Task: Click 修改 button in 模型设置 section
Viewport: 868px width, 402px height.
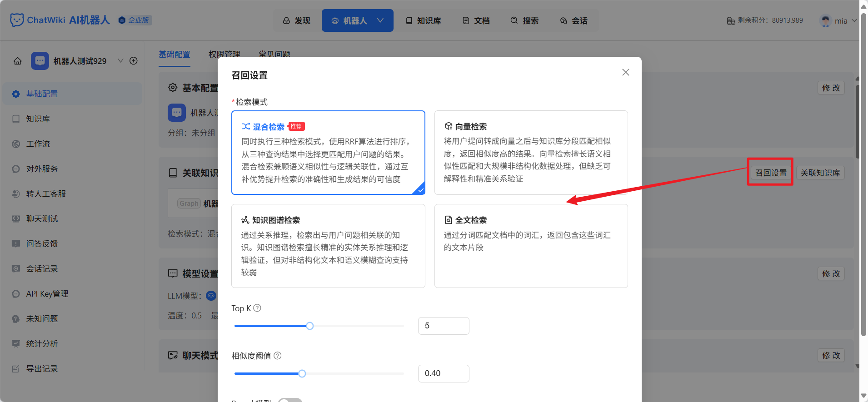Action: tap(831, 273)
